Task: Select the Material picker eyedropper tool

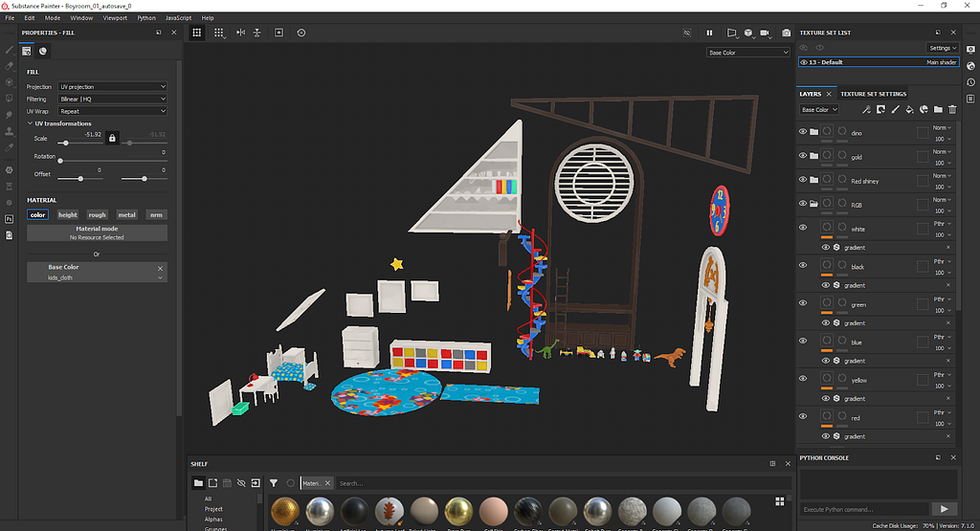Action: click(x=9, y=147)
